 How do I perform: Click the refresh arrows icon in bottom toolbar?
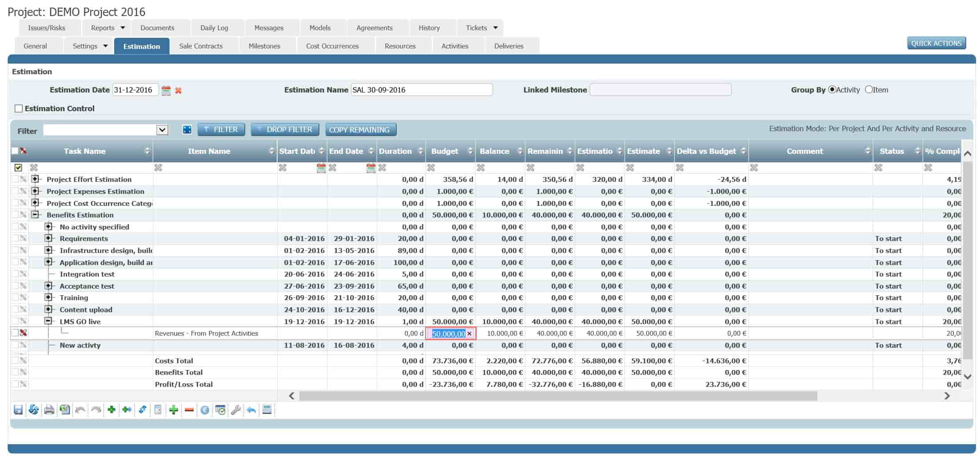click(x=34, y=410)
